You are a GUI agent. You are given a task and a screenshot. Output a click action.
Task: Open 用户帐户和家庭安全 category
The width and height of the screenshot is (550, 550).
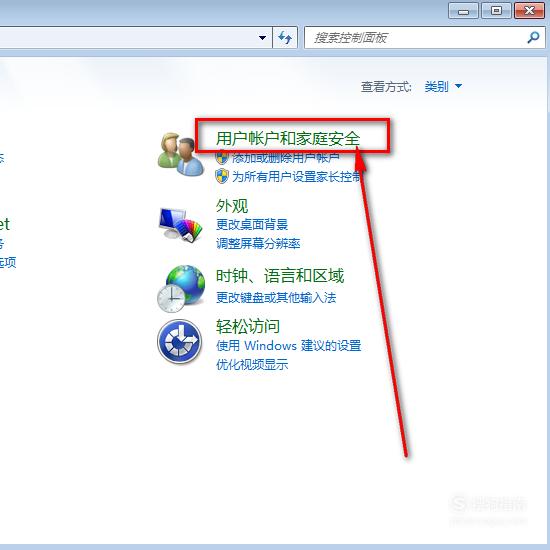coord(288,138)
